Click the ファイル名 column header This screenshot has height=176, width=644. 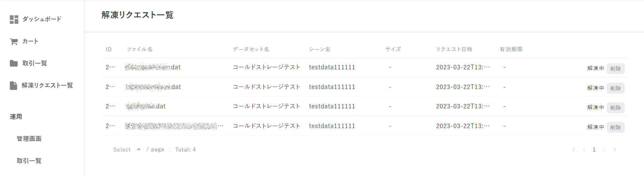[x=140, y=49]
